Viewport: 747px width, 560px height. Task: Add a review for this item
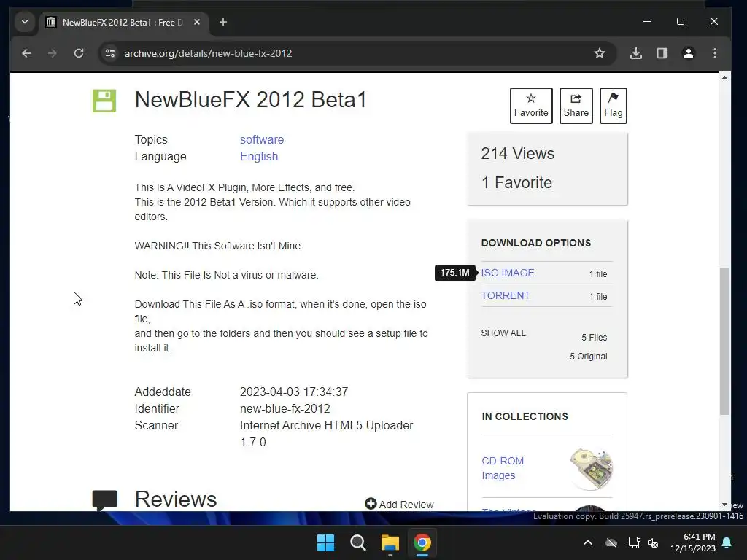click(x=399, y=505)
